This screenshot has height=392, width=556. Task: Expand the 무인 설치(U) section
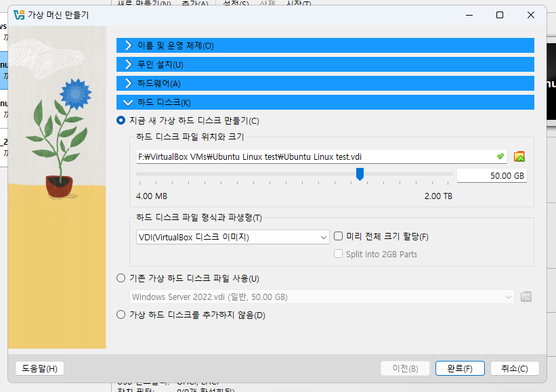tap(325, 64)
